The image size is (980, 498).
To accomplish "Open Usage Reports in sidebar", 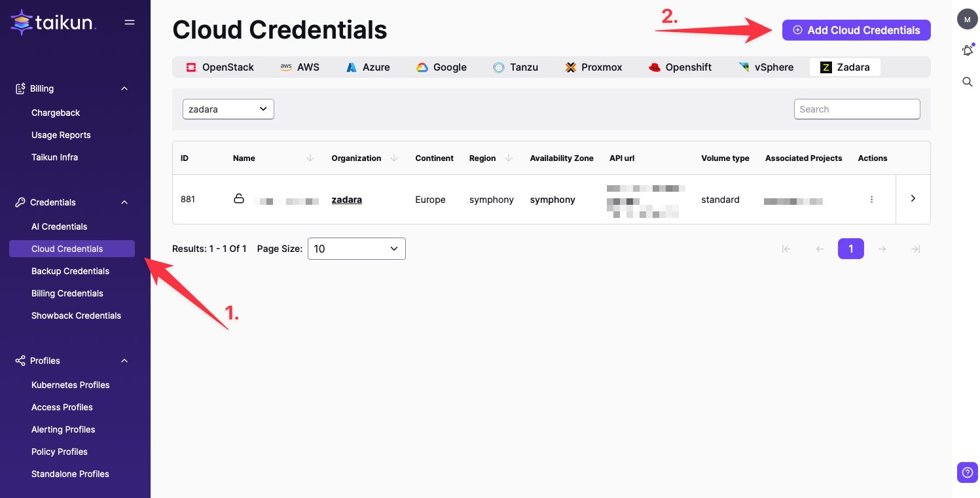I will [61, 135].
